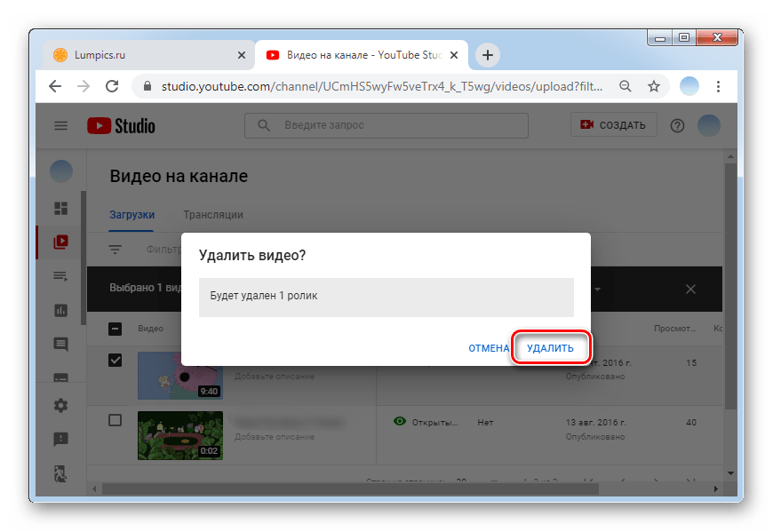Open the Dashboard icon in sidebar
This screenshot has height=532, width=773.
click(x=61, y=208)
